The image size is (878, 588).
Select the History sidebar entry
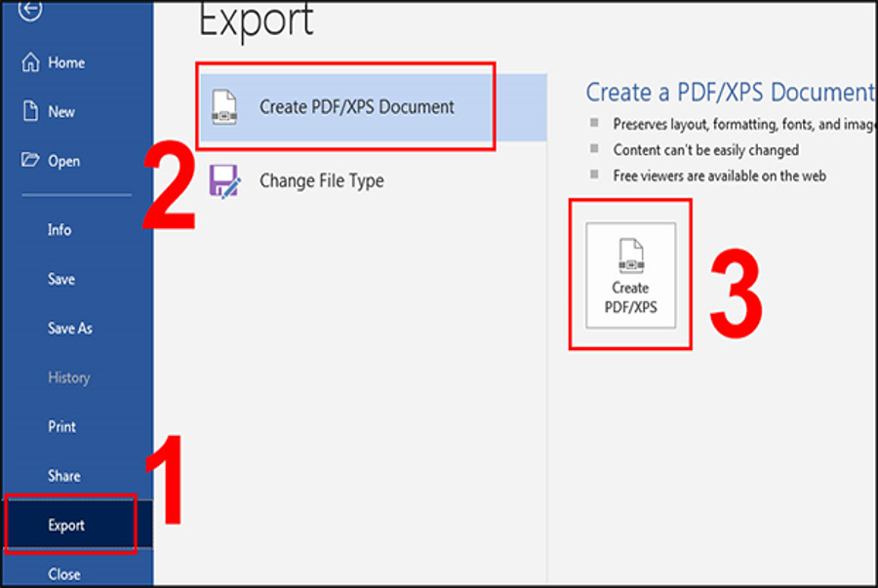click(x=68, y=377)
